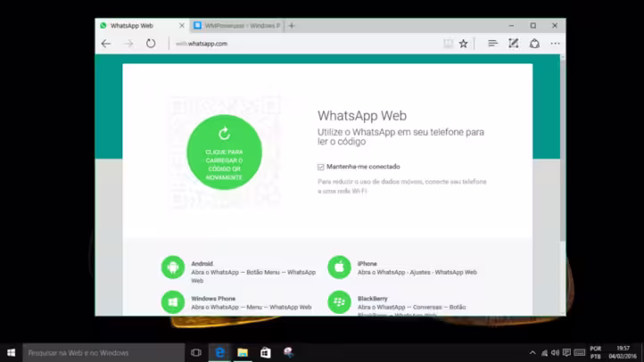Click the iPhone Apple logo icon
This screenshot has width=644, height=362.
click(339, 267)
